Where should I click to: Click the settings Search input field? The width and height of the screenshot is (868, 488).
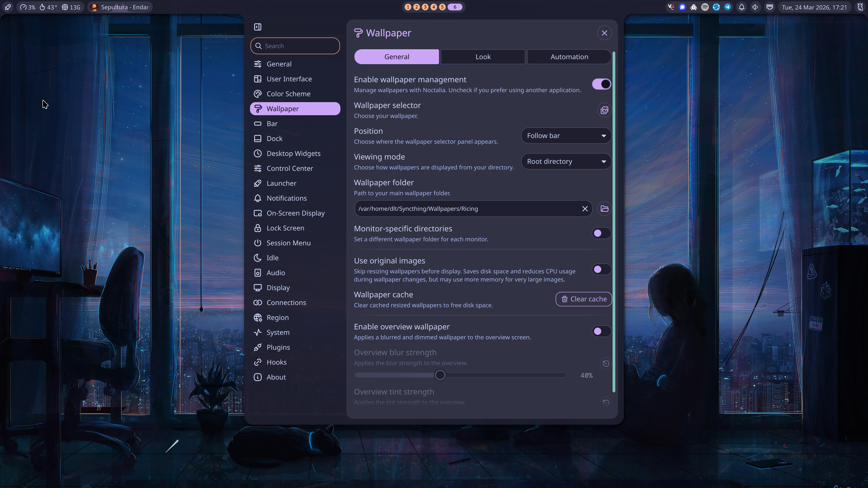click(300, 46)
